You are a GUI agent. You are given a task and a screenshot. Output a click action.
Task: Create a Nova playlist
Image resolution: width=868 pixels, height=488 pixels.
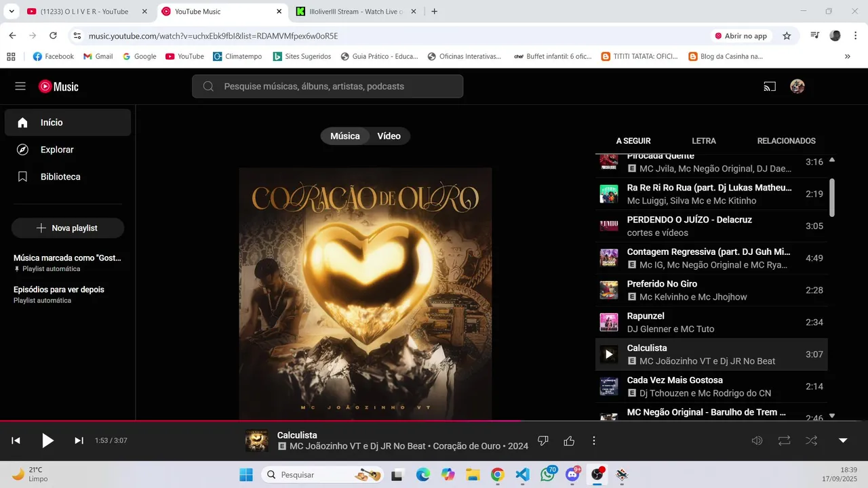[x=68, y=228]
